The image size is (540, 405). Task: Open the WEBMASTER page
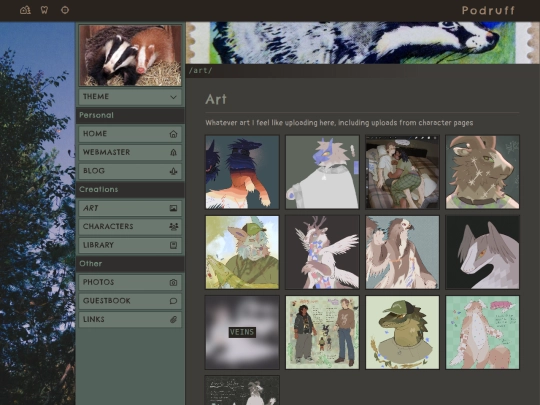click(130, 153)
